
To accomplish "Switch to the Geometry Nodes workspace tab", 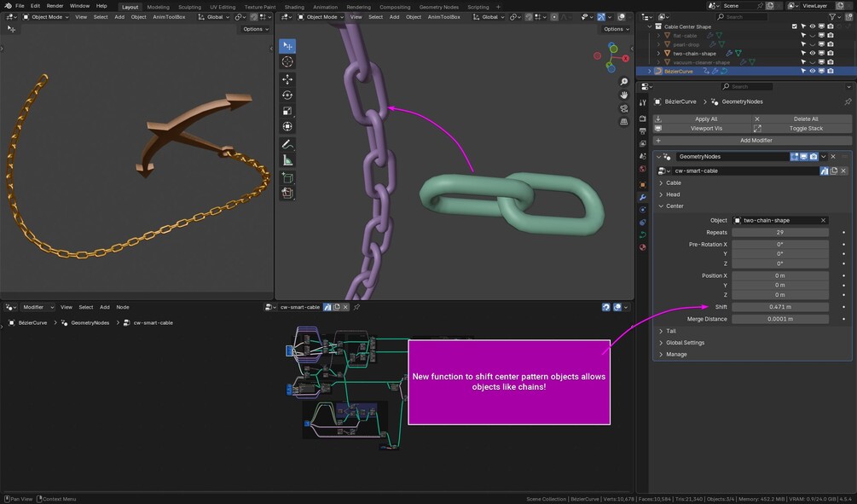I will [x=438, y=7].
